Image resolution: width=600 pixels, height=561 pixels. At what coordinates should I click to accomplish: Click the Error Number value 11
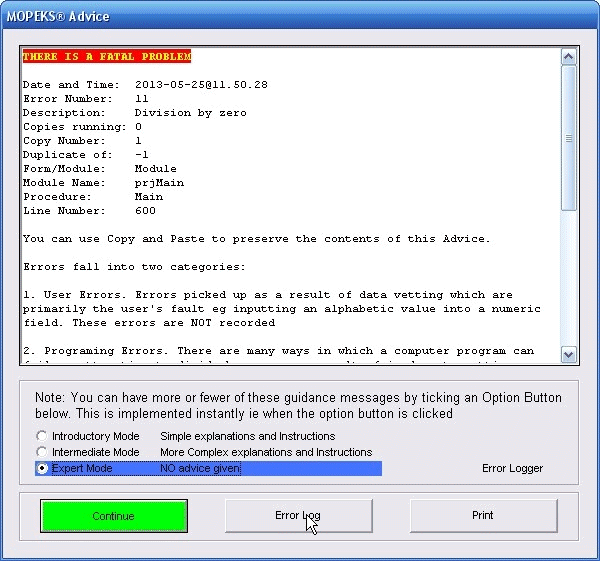click(x=142, y=99)
